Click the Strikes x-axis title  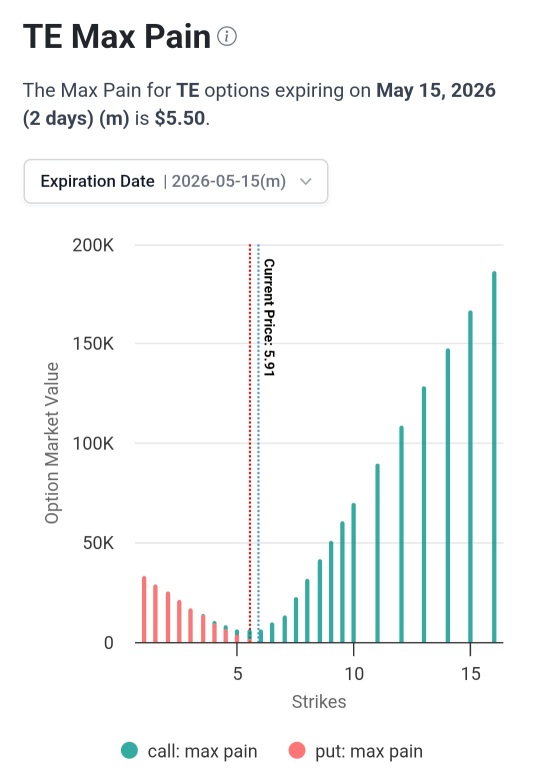(319, 702)
